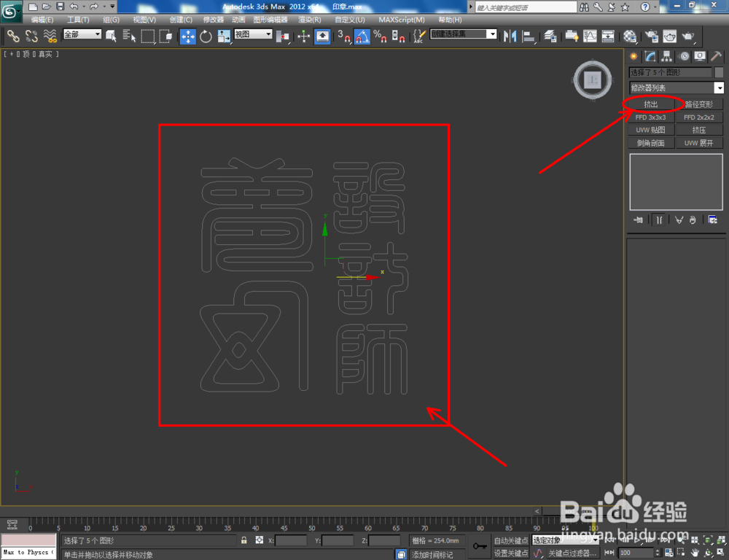Viewport: 729px width, 560px height.
Task: Open the Schematic View icon
Action: (x=608, y=36)
